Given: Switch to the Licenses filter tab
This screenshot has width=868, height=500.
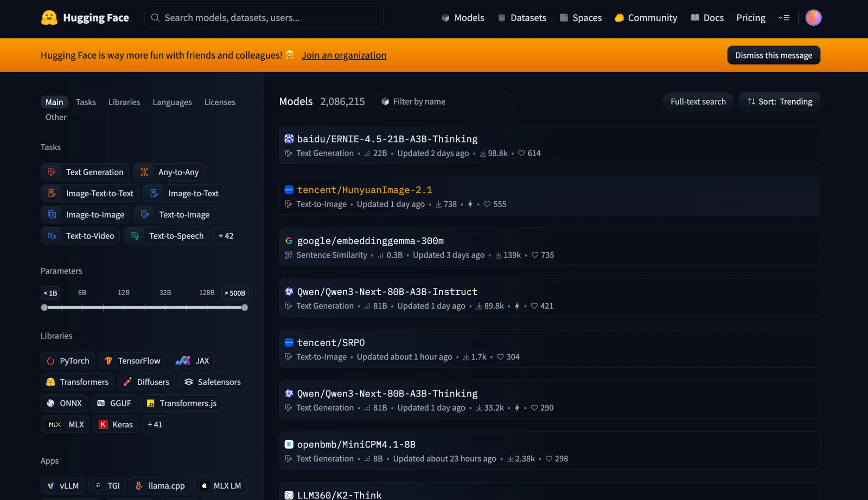Looking at the screenshot, I should tap(220, 102).
